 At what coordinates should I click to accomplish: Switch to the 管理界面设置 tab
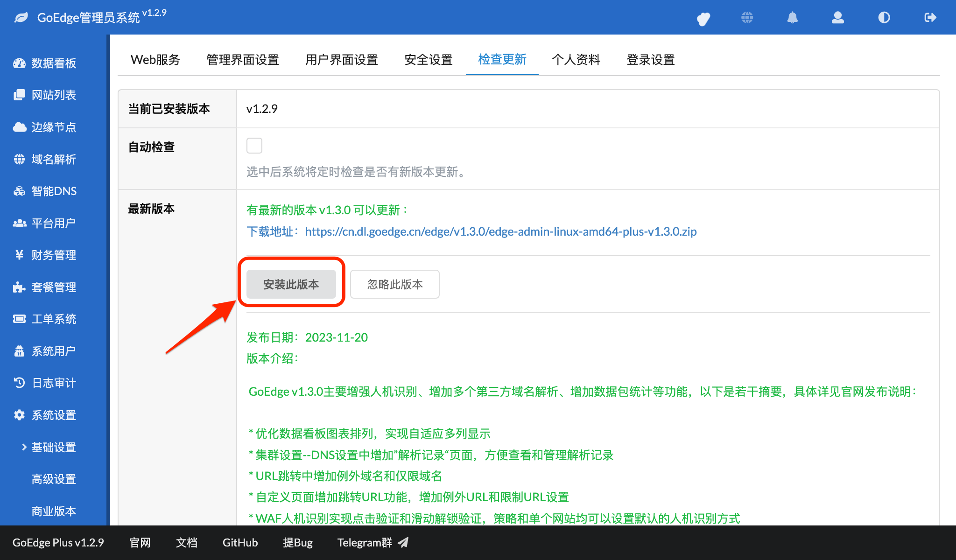[x=243, y=60]
